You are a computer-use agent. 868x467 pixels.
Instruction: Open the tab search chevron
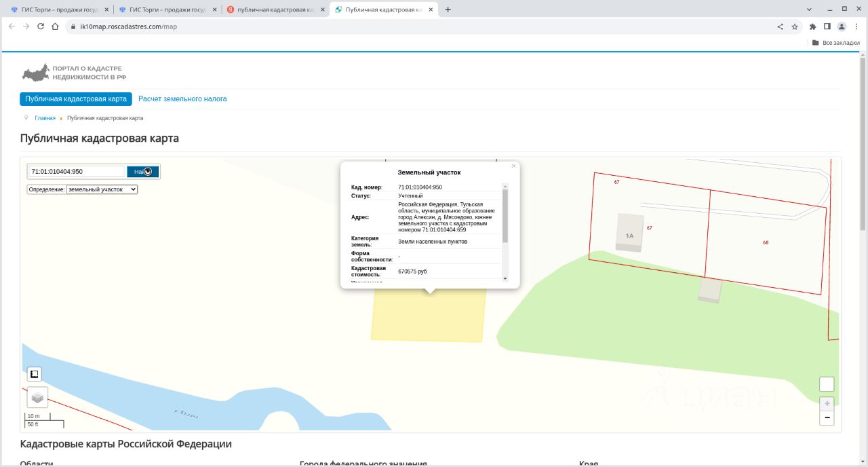click(809, 10)
